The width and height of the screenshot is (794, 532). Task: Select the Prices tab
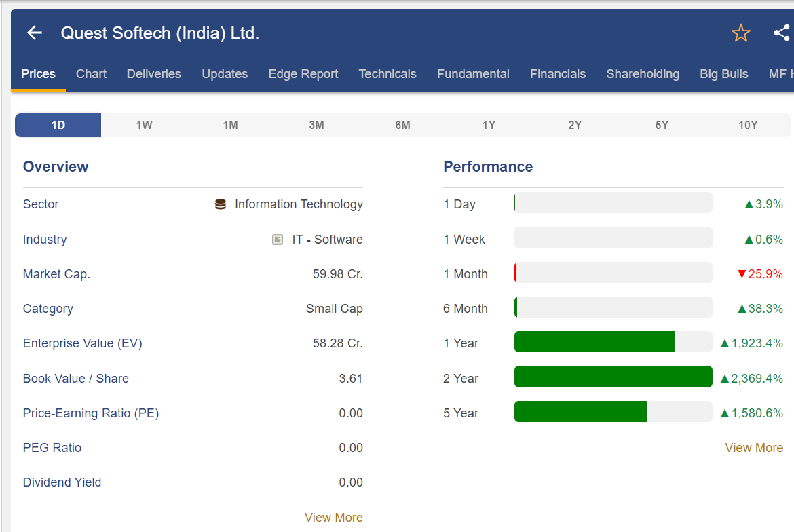click(38, 74)
